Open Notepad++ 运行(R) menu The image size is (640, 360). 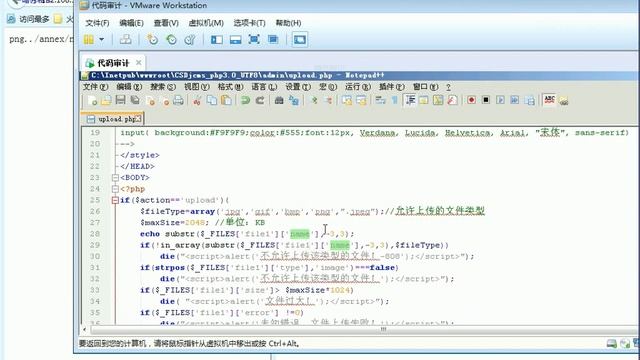[358, 87]
